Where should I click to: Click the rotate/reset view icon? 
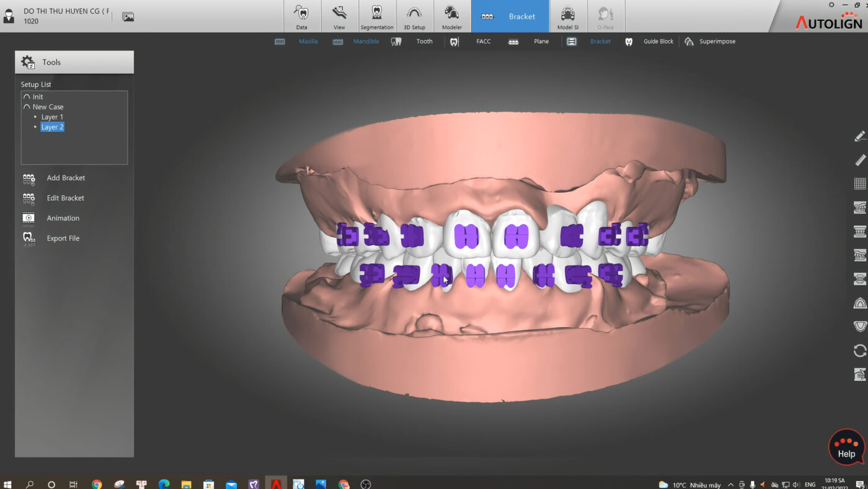pyautogui.click(x=859, y=351)
